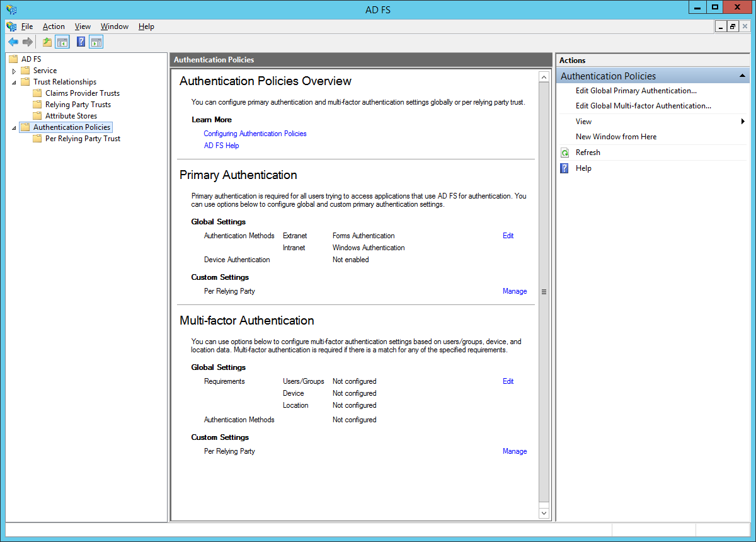Click the Actions pane header
This screenshot has height=542, width=756.
[x=653, y=61]
